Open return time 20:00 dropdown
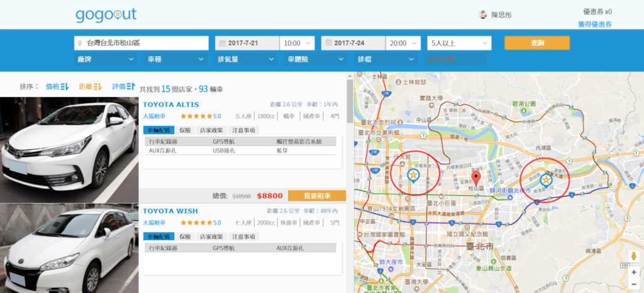Screen dimensions: 644x293 403,43
